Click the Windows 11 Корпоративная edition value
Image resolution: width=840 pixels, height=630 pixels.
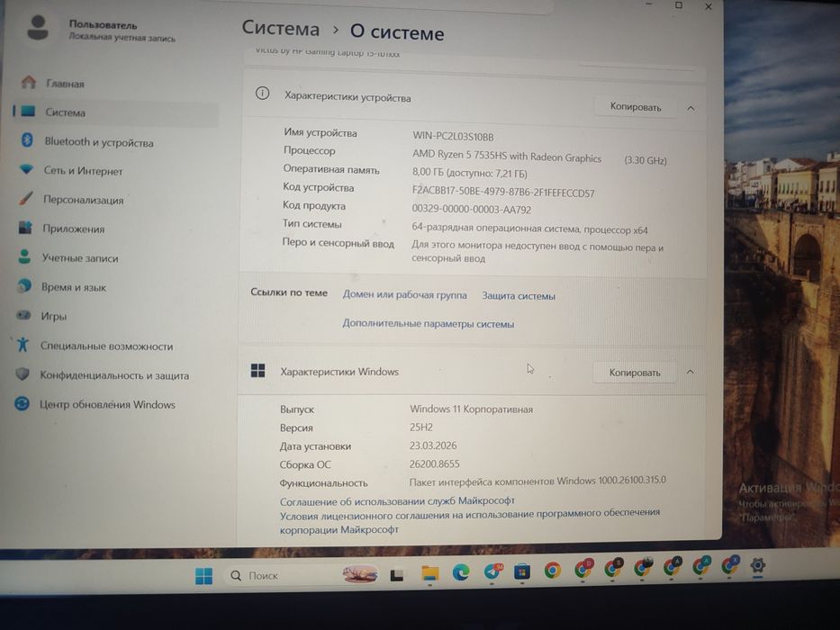tap(472, 409)
